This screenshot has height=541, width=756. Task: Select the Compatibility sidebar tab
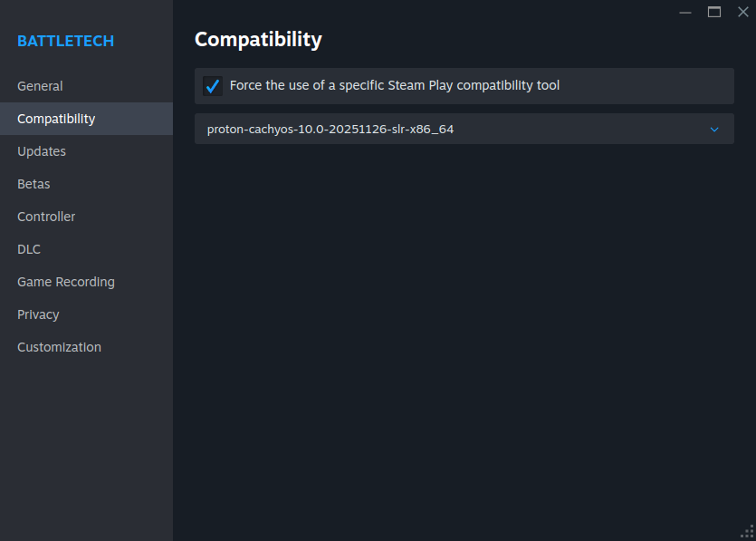click(86, 119)
